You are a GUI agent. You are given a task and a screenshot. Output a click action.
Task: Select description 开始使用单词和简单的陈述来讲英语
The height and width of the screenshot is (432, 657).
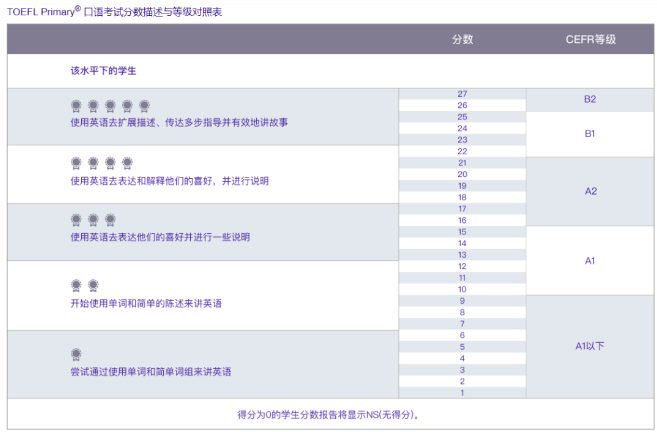click(146, 303)
